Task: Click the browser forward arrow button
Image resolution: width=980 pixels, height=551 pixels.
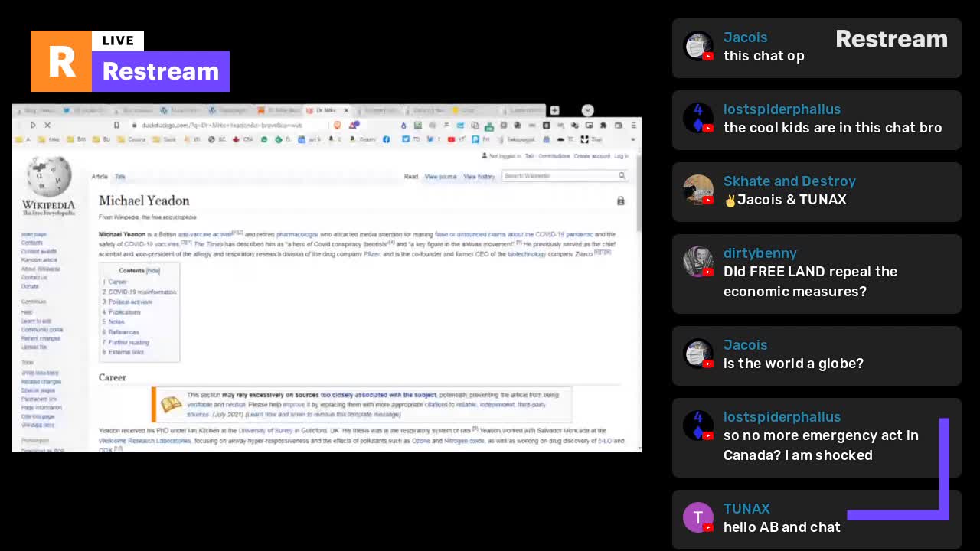Action: click(x=32, y=125)
